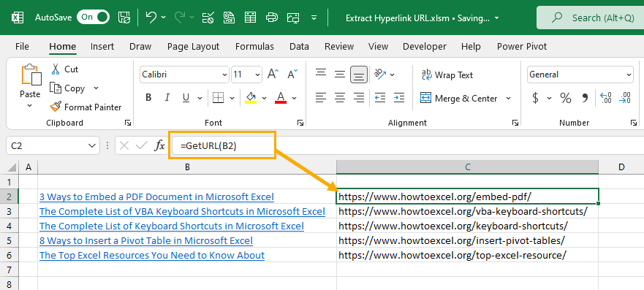This screenshot has width=644, height=290.
Task: Open the Formulas tab
Action: click(x=254, y=46)
